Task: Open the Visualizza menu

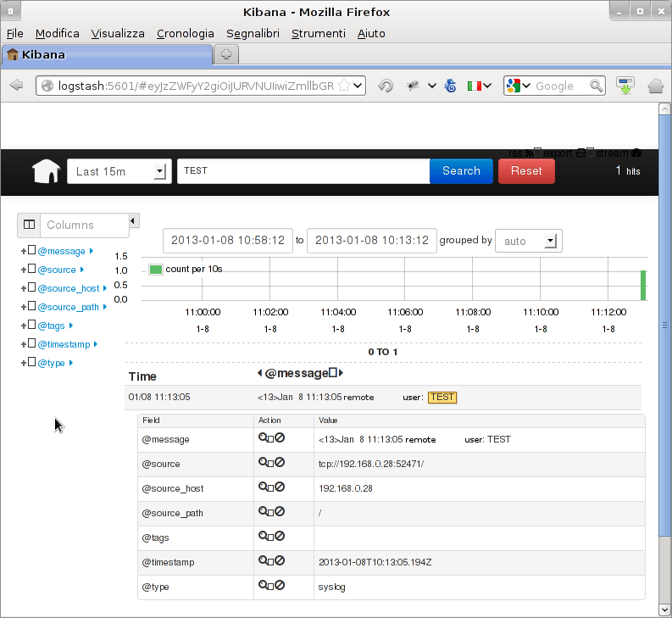Action: [118, 33]
